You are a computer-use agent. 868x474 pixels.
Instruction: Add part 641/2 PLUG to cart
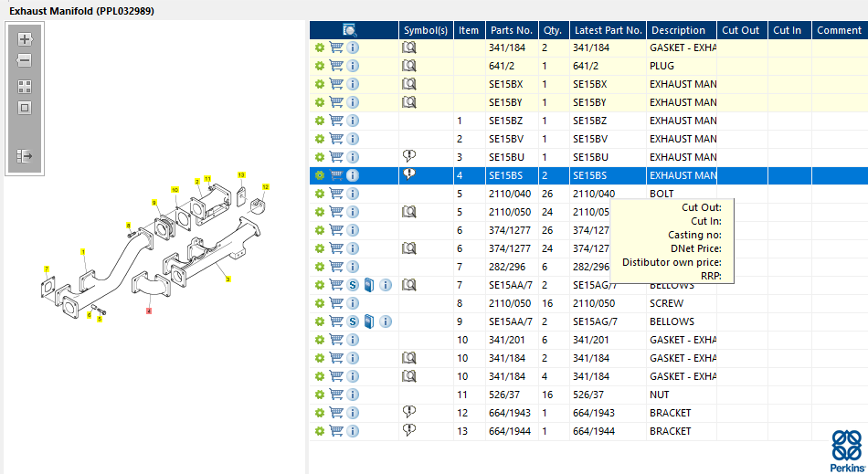(x=336, y=65)
